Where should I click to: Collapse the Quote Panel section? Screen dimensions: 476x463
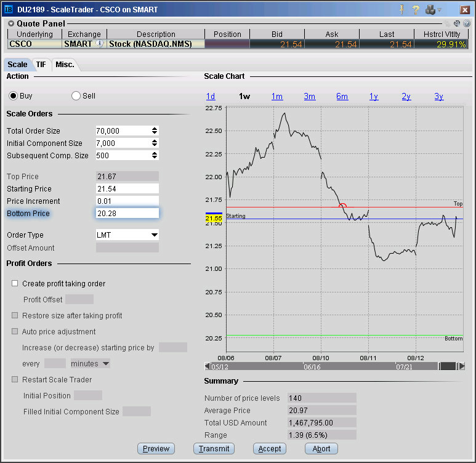point(11,23)
